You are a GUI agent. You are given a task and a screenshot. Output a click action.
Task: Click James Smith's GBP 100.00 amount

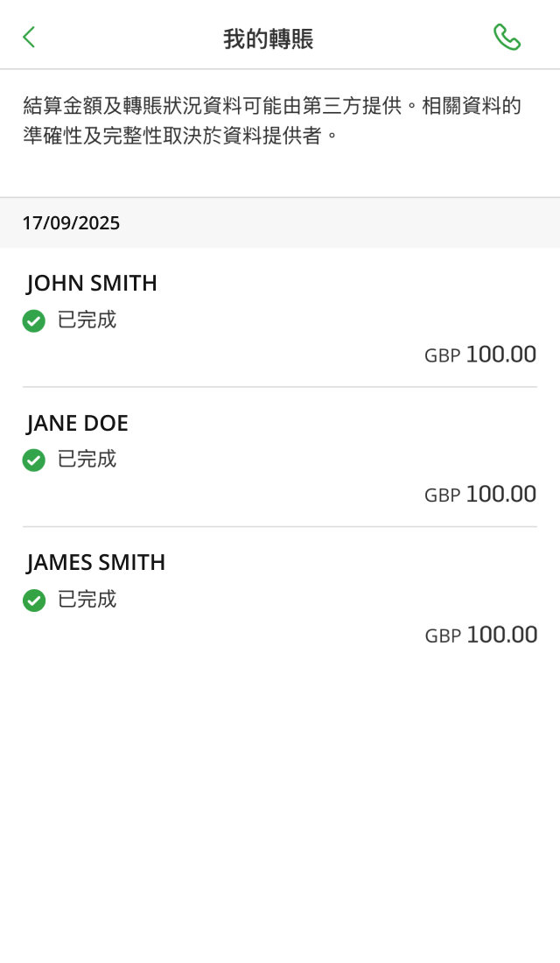point(480,635)
